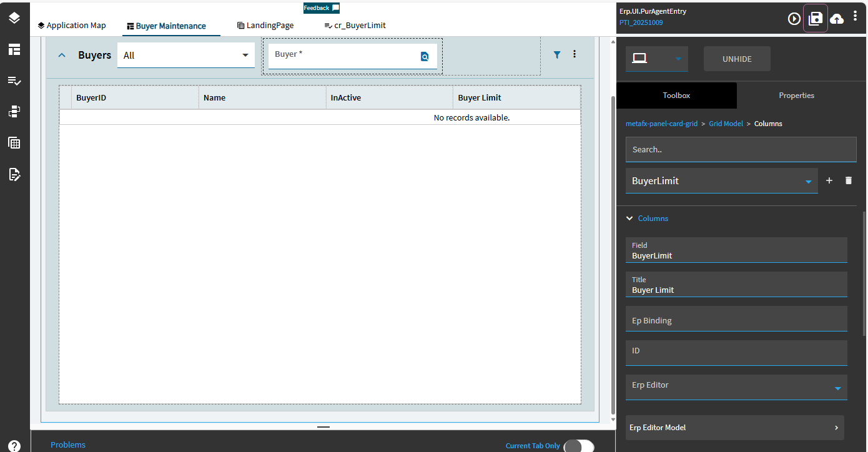Click the filter funnel icon in Buyers panel
This screenshot has width=868, height=452.
[557, 55]
